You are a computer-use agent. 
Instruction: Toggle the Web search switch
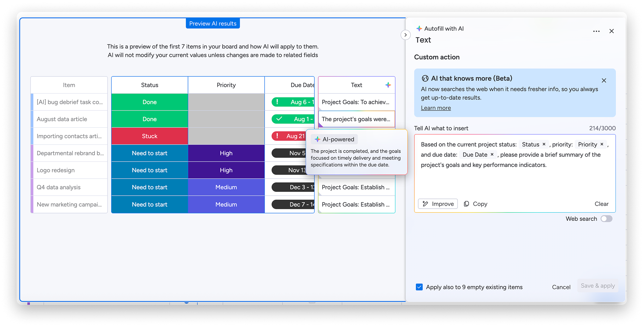tap(606, 219)
